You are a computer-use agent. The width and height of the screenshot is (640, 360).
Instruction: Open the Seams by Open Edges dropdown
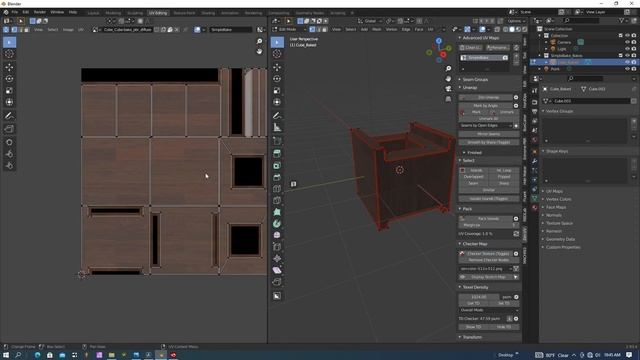(x=485, y=125)
